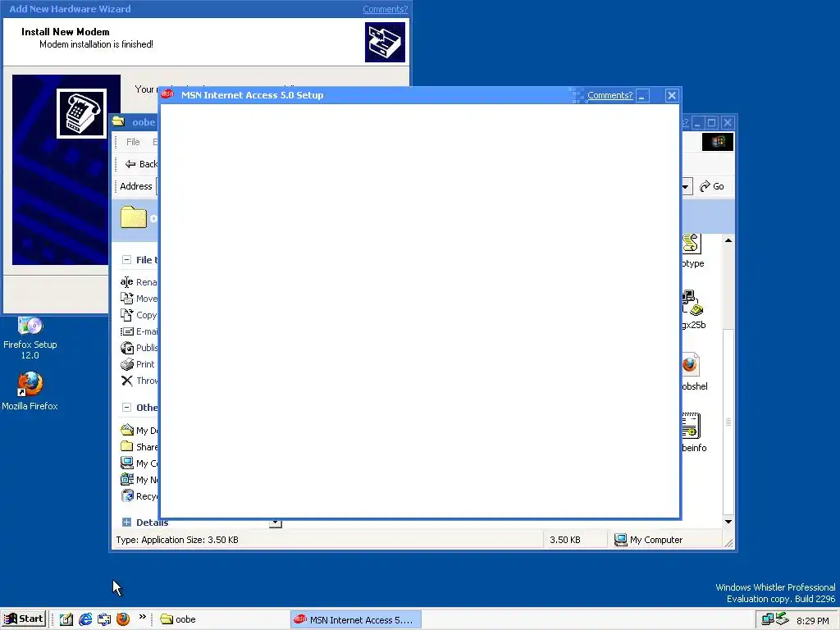Expand the Details section in oobe window
Image resolution: width=840 pixels, height=630 pixels.
tap(126, 523)
